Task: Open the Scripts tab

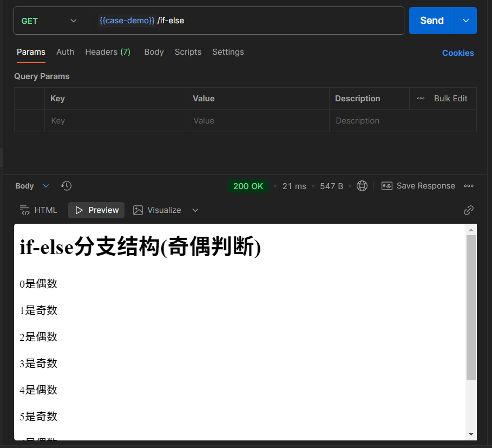Action: [x=188, y=52]
